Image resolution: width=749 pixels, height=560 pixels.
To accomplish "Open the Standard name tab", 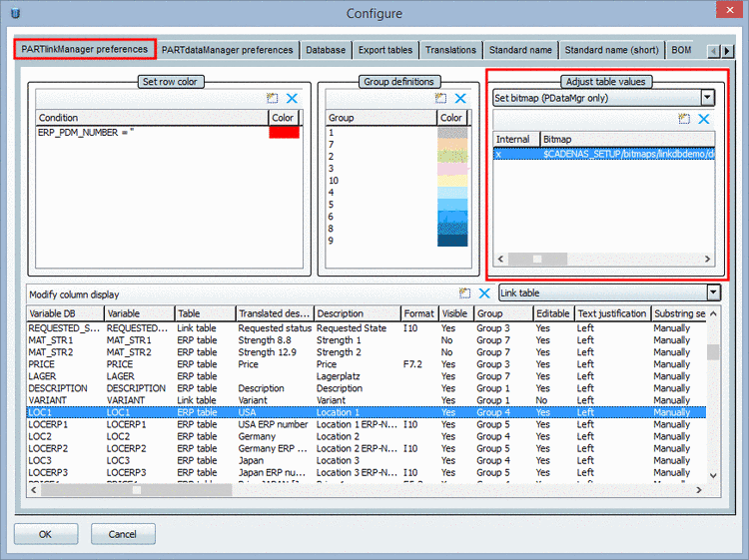I will click(x=520, y=50).
